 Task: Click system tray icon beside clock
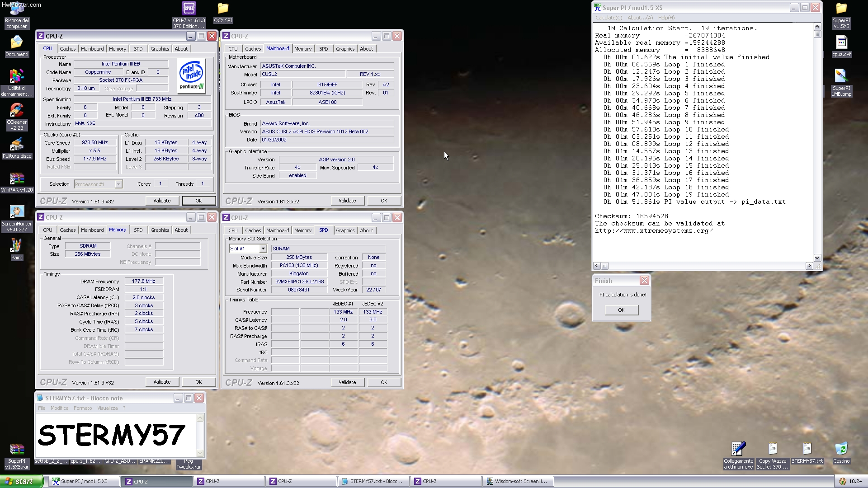842,481
